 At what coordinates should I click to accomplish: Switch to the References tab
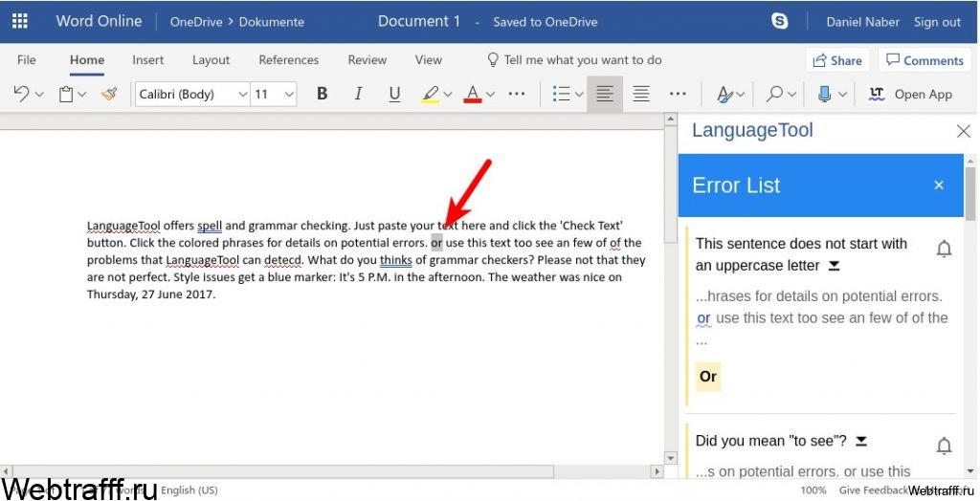click(289, 60)
